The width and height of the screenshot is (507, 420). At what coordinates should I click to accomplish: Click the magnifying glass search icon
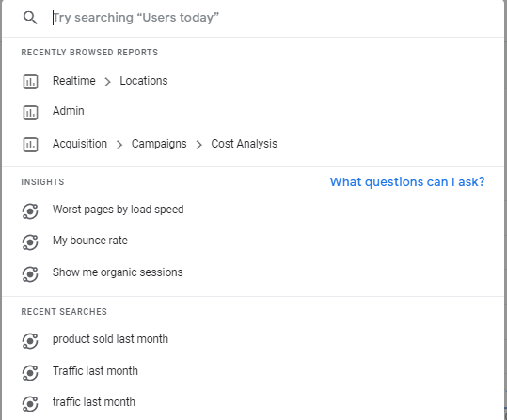(x=30, y=18)
